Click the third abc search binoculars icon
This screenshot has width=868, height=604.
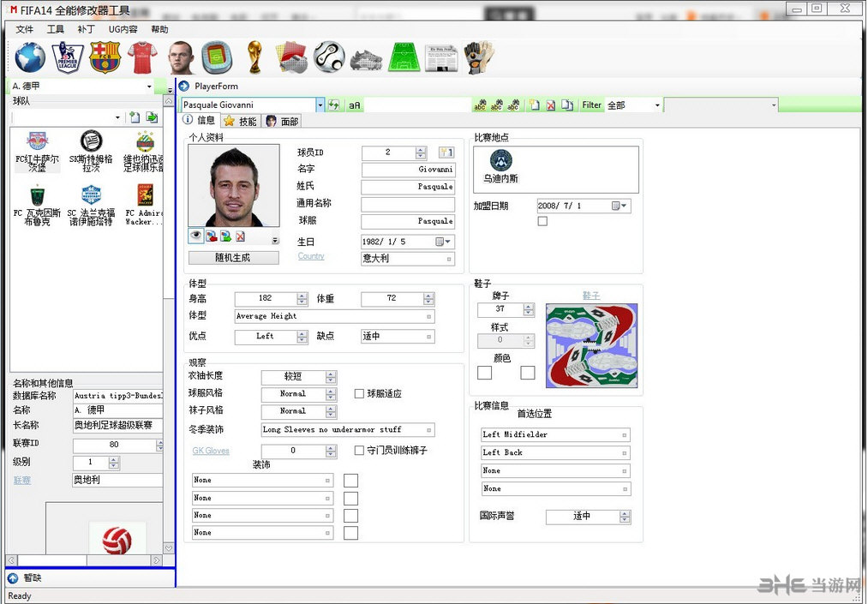[513, 105]
